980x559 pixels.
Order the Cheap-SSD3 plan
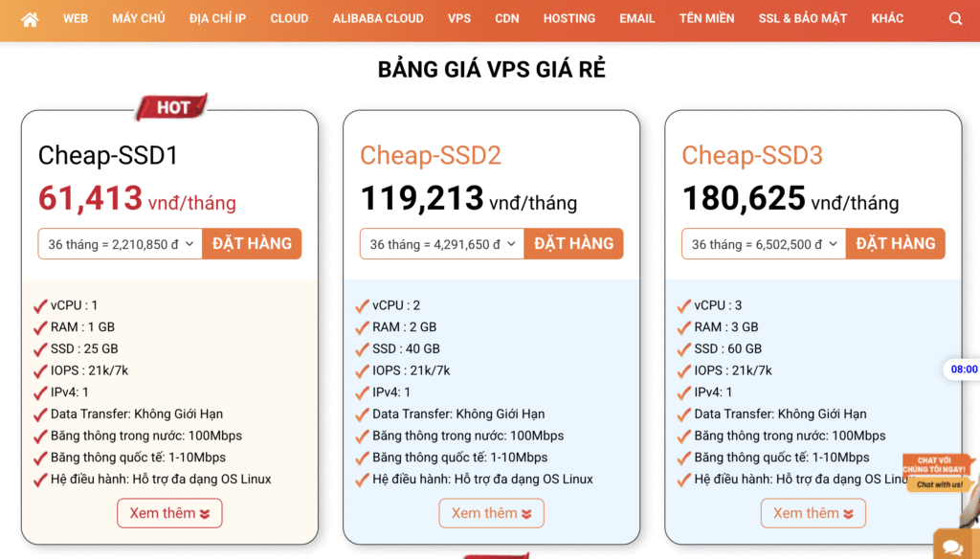[x=895, y=243]
